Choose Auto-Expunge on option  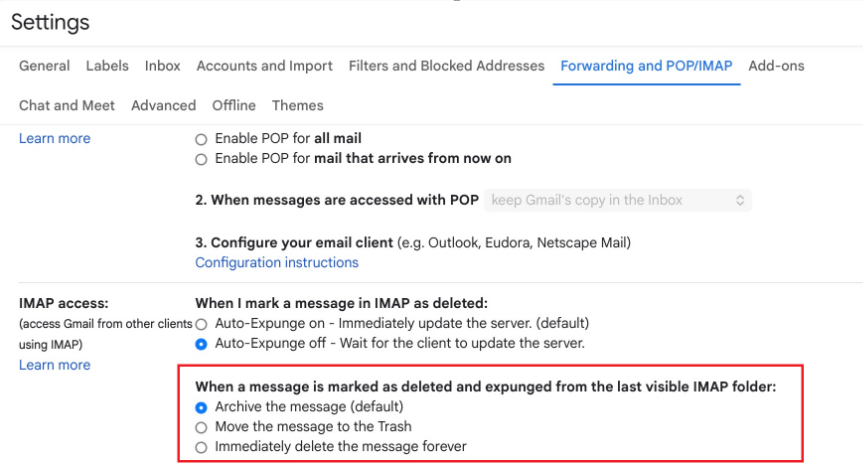pyautogui.click(x=201, y=324)
